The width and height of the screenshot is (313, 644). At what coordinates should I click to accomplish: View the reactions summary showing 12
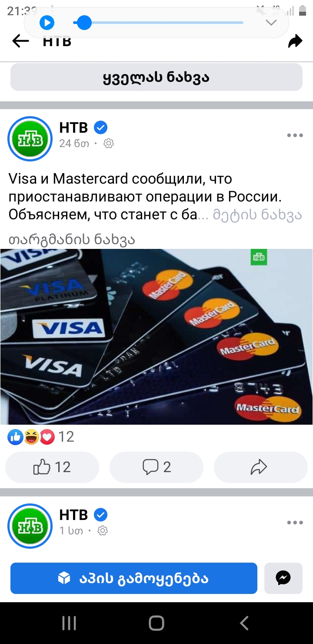(41, 436)
